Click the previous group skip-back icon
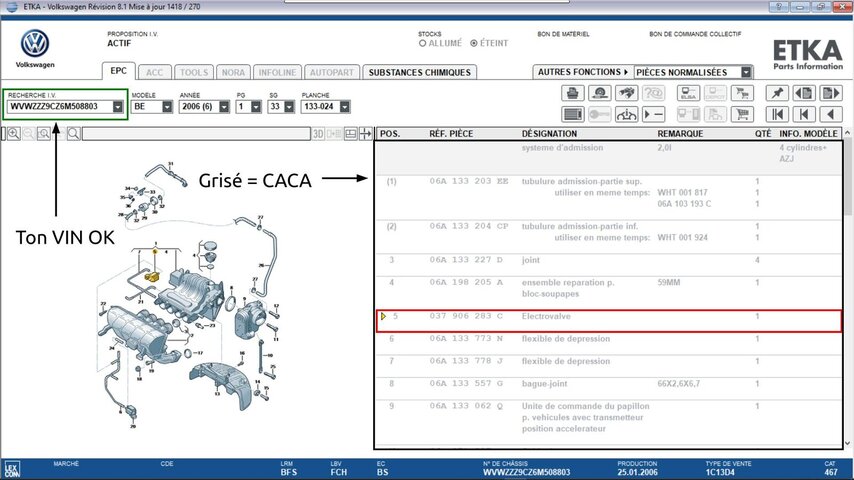The image size is (854, 480). tap(804, 114)
